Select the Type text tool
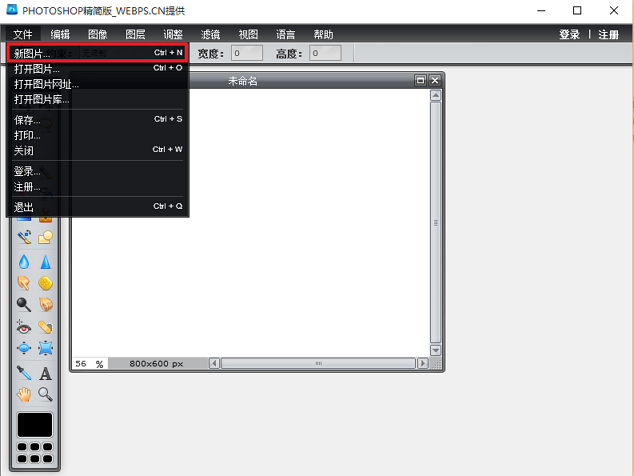634x476 pixels. [x=45, y=373]
